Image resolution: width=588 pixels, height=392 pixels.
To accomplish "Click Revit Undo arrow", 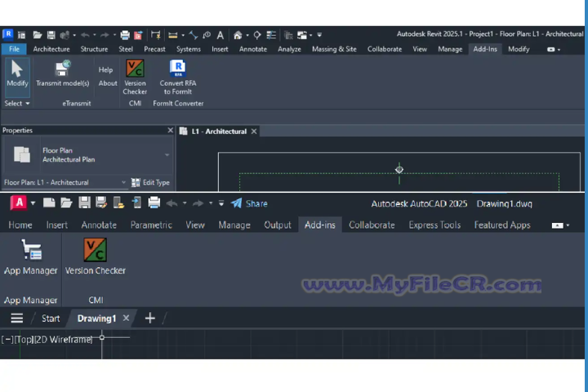I will click(x=85, y=35).
